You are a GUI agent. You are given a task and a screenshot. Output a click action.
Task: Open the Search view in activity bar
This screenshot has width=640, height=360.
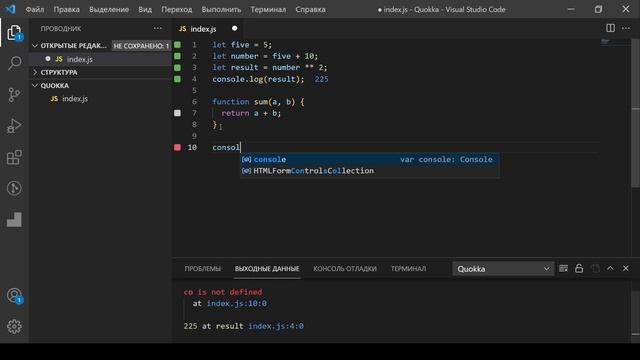(14, 63)
